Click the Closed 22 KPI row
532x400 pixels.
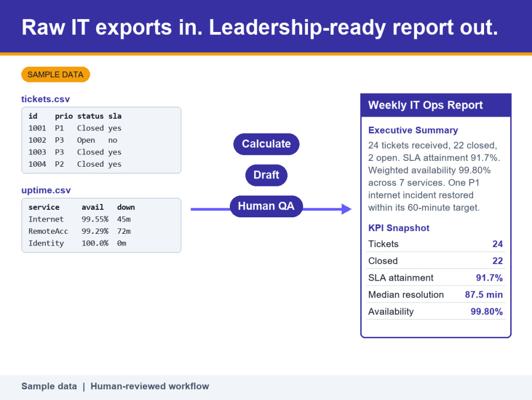(x=436, y=261)
